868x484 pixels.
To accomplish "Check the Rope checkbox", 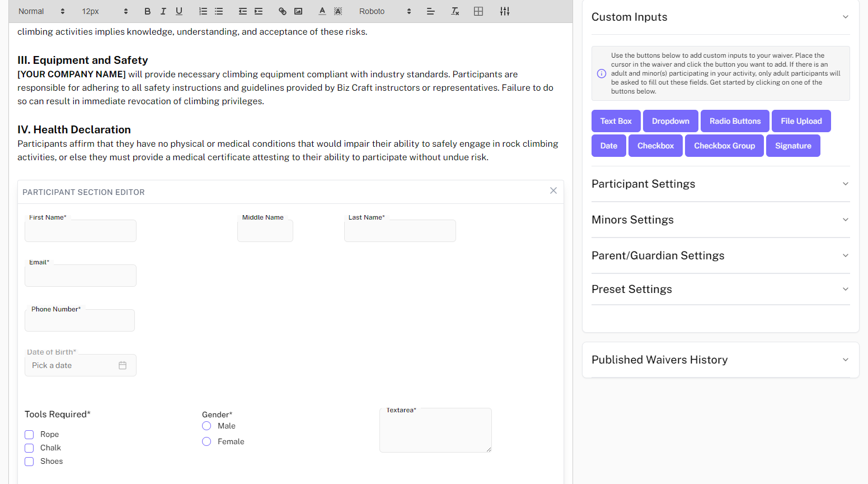I will (29, 435).
